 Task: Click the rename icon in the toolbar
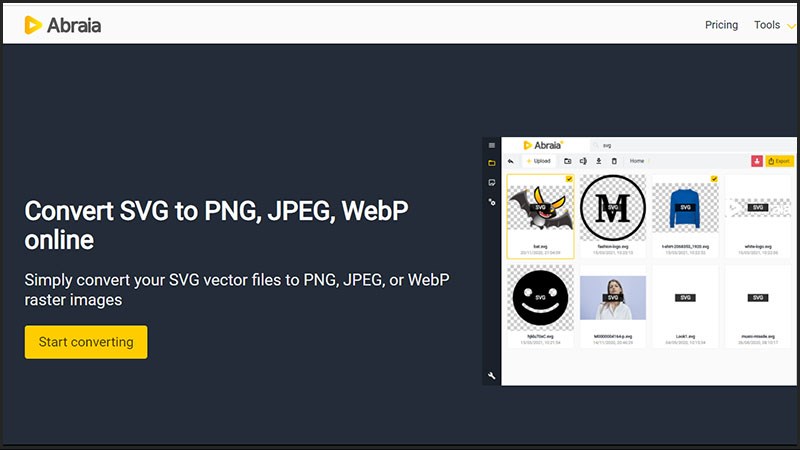point(583,161)
